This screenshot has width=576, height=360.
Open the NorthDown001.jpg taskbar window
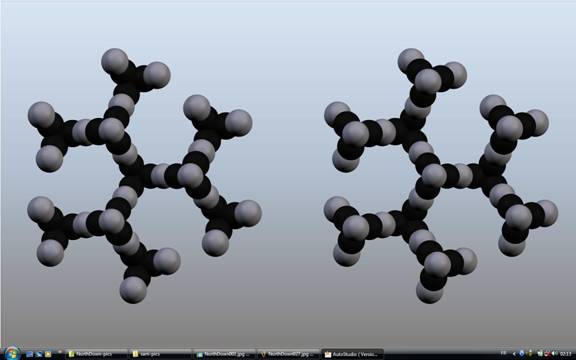(x=224, y=354)
